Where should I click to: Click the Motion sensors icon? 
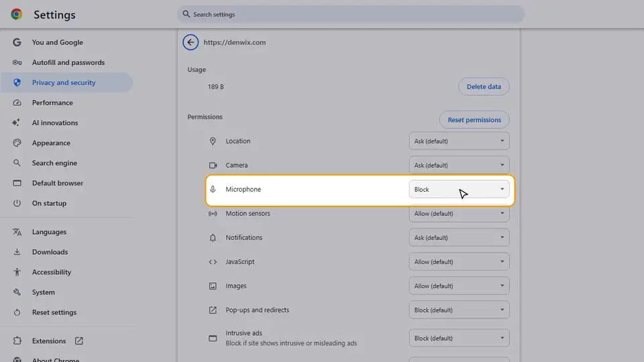(x=213, y=213)
